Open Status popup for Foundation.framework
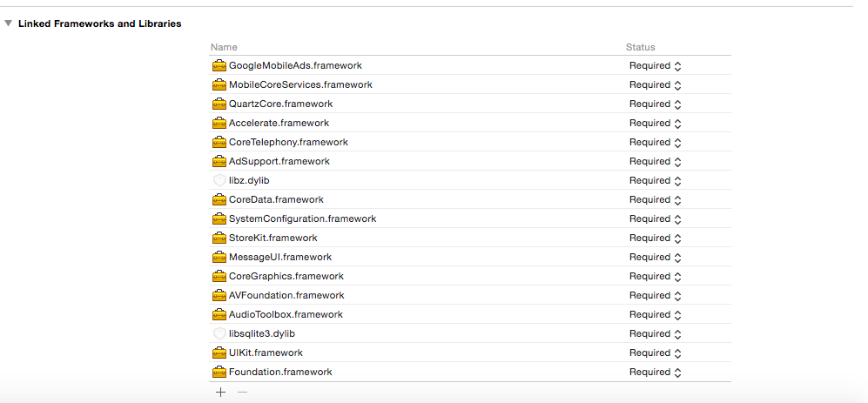The image size is (868, 403). [656, 372]
